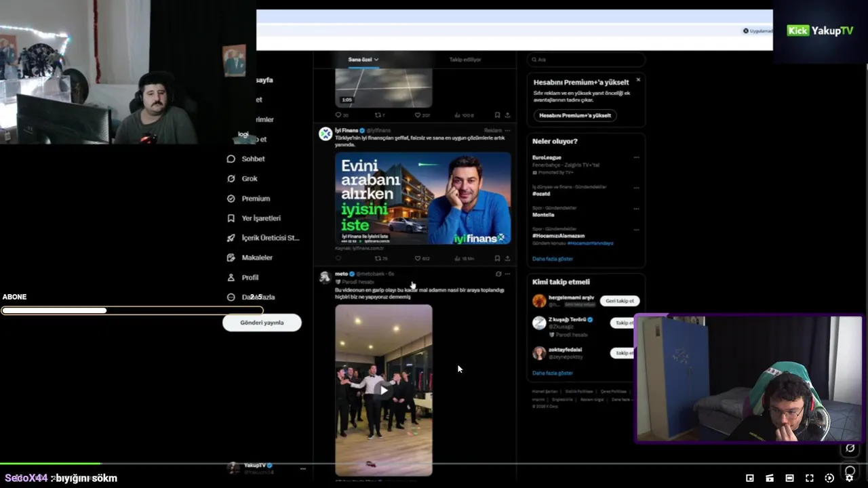Click the #ozatd trending topic
The width and height of the screenshot is (868, 488).
[541, 194]
